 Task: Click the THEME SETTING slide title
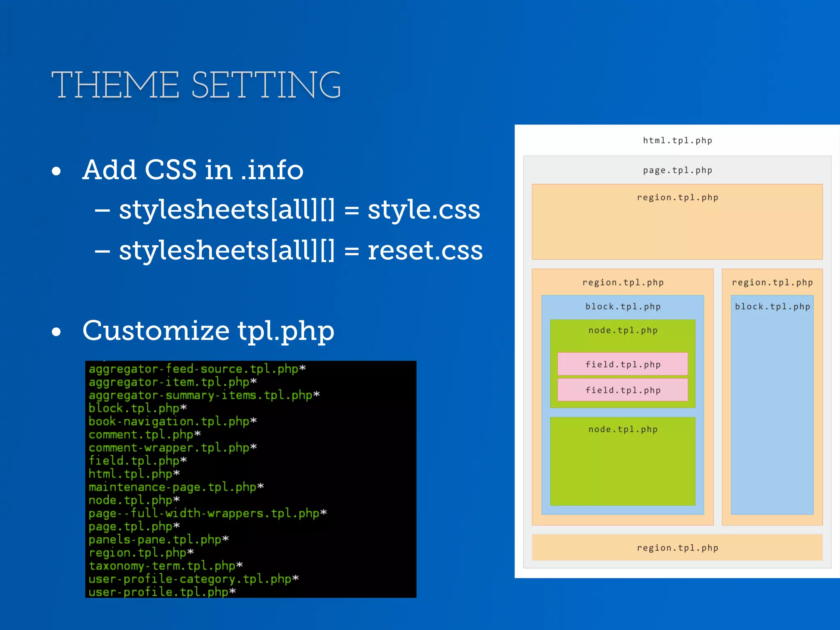click(x=196, y=85)
